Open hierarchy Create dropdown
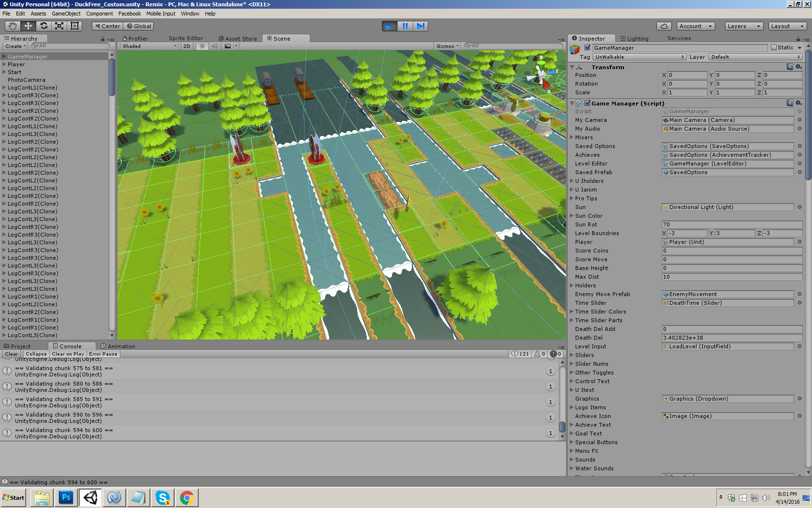This screenshot has width=812, height=508. 15,46
